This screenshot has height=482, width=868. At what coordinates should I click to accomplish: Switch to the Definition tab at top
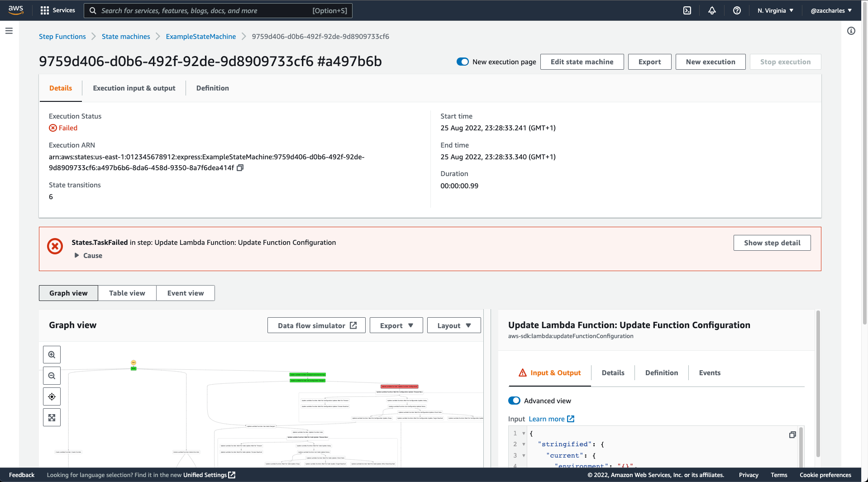coord(213,88)
